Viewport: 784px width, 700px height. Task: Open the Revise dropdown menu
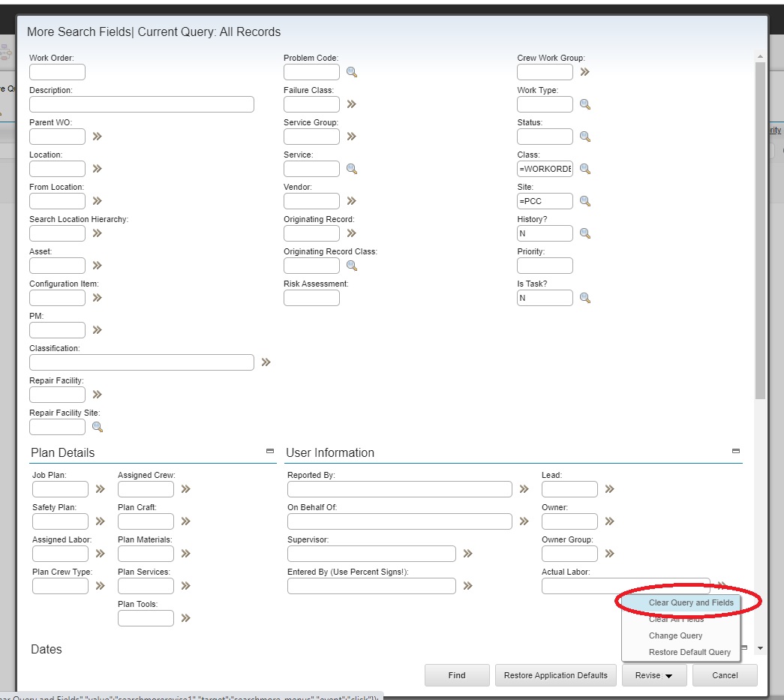(x=653, y=675)
